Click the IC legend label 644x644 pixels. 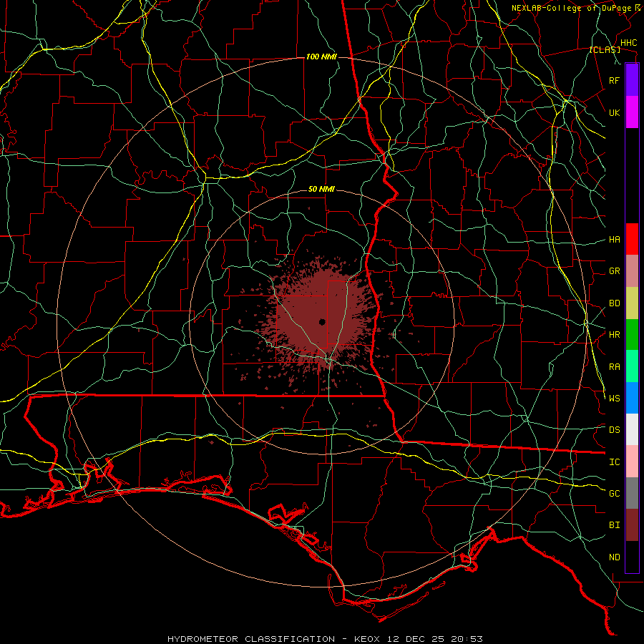615,462
